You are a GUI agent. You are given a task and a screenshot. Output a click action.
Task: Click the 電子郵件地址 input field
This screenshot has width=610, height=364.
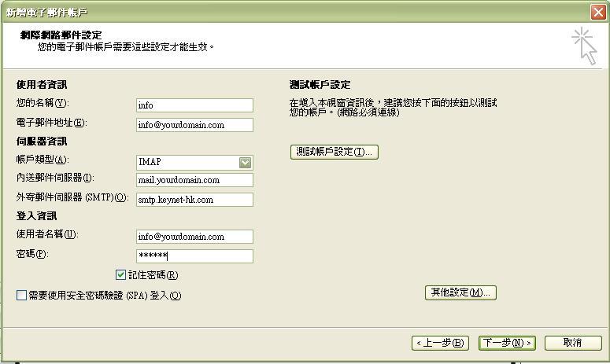coord(194,125)
